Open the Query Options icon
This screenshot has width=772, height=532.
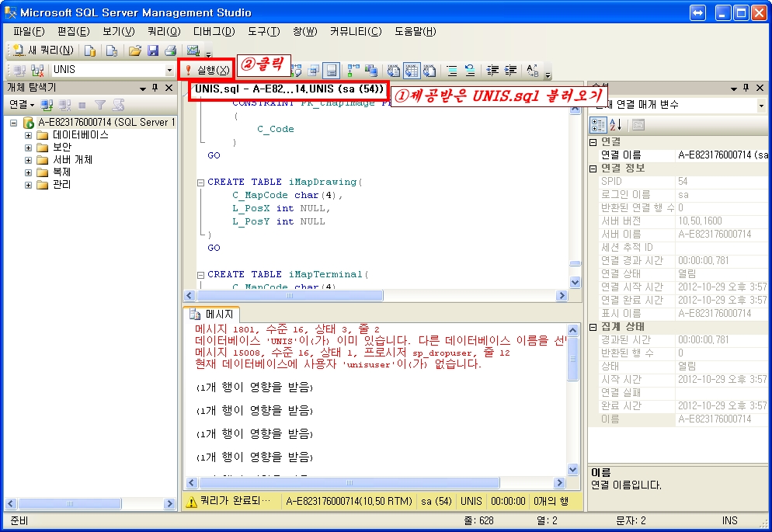click(x=314, y=71)
